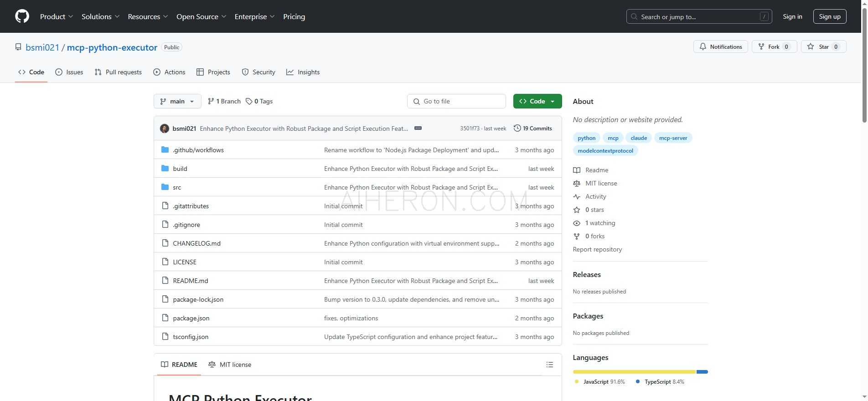The image size is (868, 401).
Task: Open the main branch selector dropdown
Action: [x=177, y=101]
